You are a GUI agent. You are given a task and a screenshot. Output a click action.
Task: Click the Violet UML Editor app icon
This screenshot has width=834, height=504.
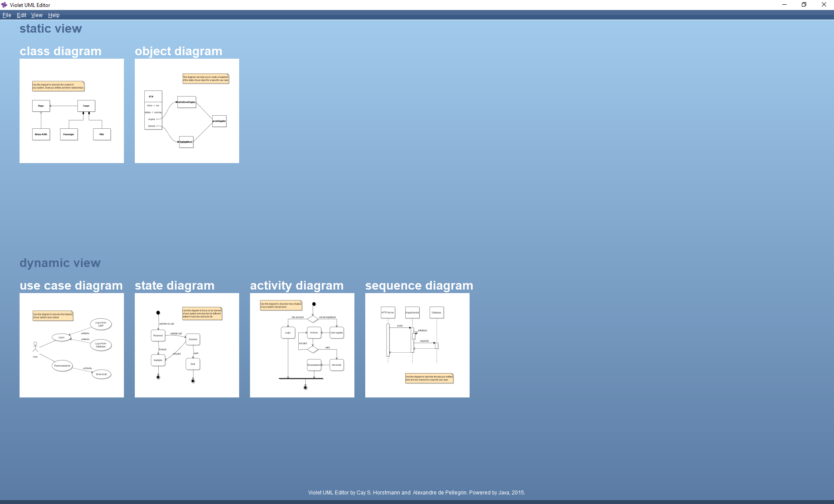(x=4, y=5)
